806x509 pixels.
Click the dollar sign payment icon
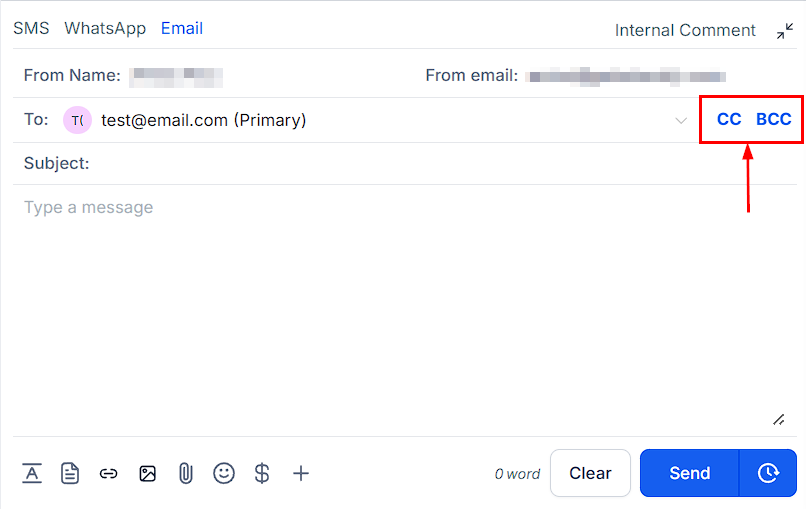262,474
